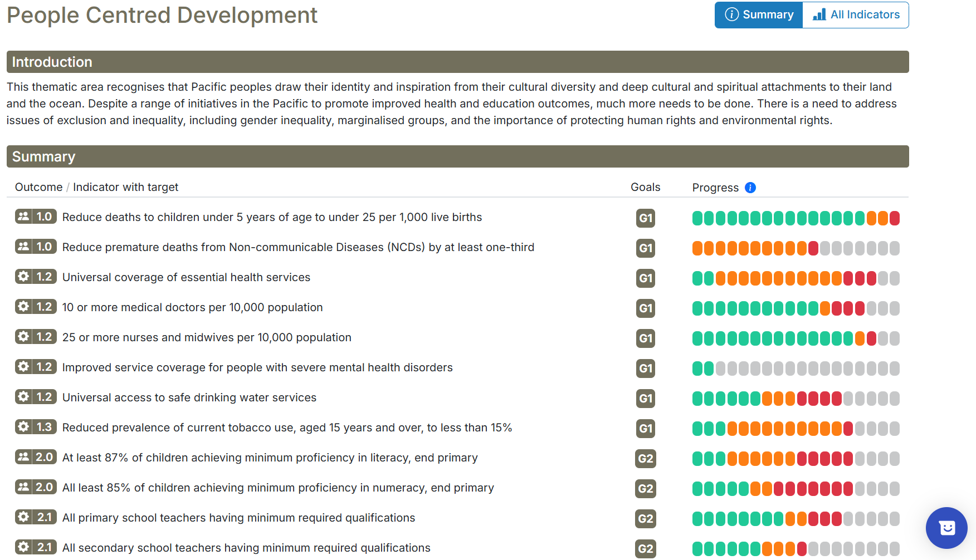The width and height of the screenshot is (976, 560).
Task: Open 'All primary school teachers' qualifications indicator
Action: [238, 518]
